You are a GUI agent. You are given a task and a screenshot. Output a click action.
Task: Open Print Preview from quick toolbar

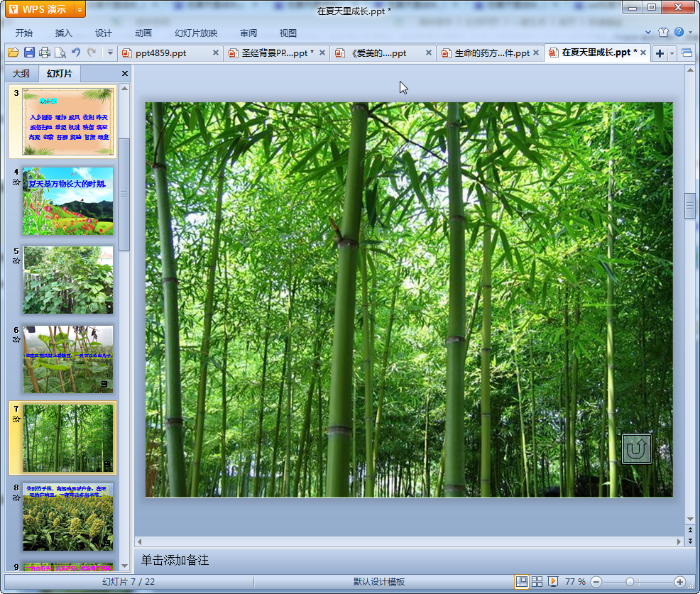pyautogui.click(x=60, y=53)
